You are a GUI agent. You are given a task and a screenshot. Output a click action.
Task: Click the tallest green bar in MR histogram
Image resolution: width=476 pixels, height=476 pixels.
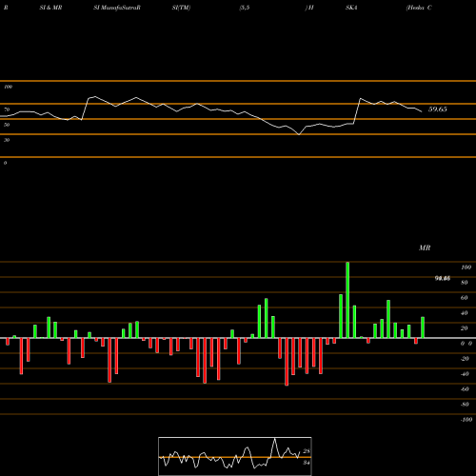(347, 300)
